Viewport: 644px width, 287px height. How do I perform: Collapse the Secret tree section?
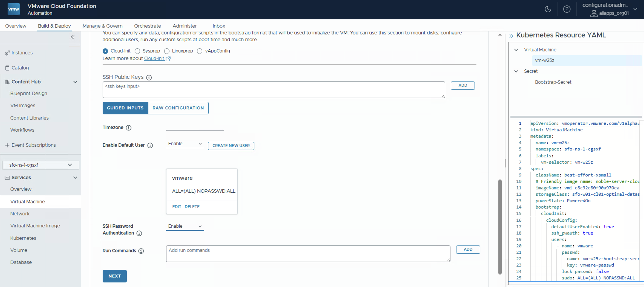tap(516, 71)
